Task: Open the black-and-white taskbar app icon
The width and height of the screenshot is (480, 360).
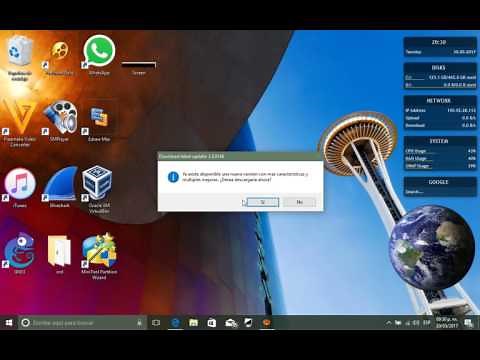Action: point(249,323)
